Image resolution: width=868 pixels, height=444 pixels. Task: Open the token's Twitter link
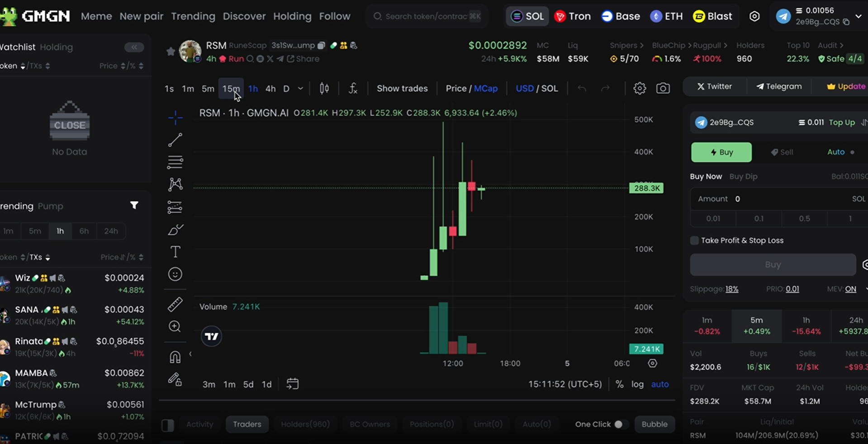click(x=714, y=86)
